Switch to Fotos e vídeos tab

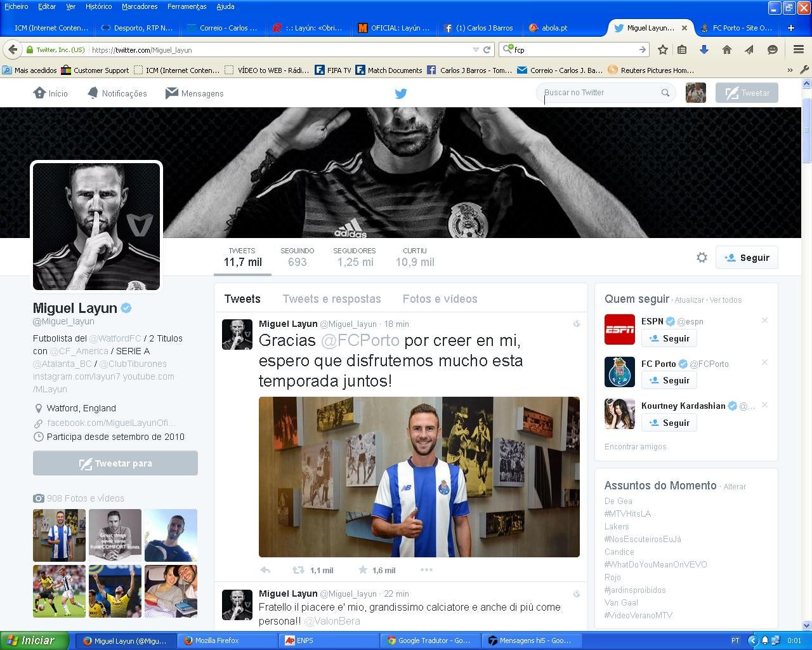coord(440,299)
